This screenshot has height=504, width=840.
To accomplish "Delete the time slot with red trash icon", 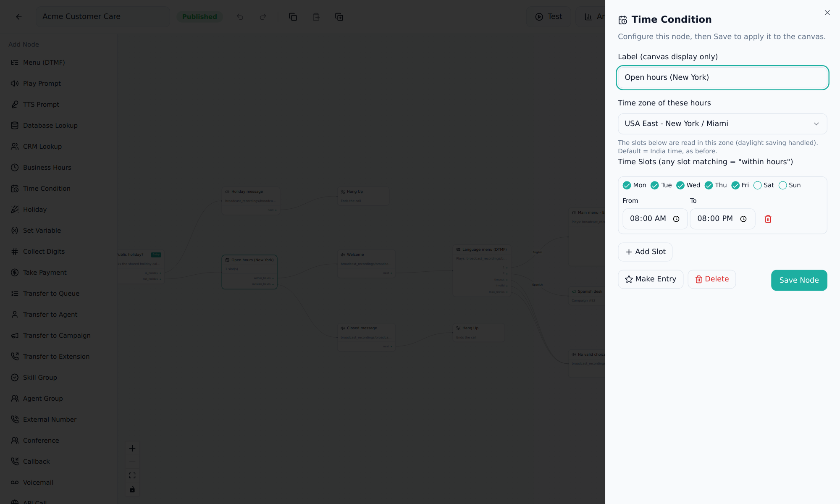I will click(x=768, y=219).
